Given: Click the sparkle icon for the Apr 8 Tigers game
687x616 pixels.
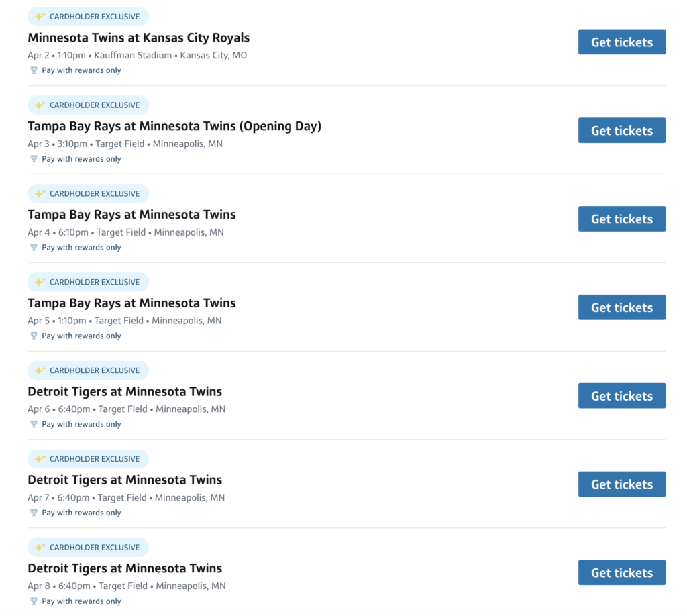Looking at the screenshot, I should (40, 548).
